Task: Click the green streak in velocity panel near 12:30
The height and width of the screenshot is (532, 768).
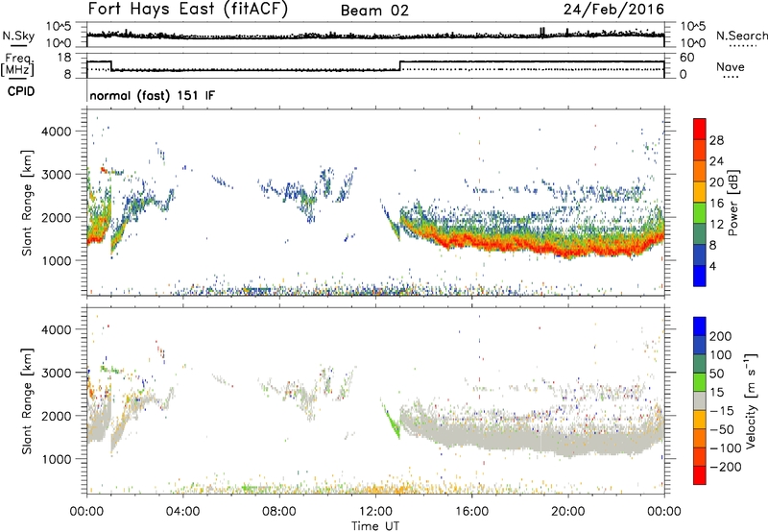Action: pyautogui.click(x=392, y=420)
